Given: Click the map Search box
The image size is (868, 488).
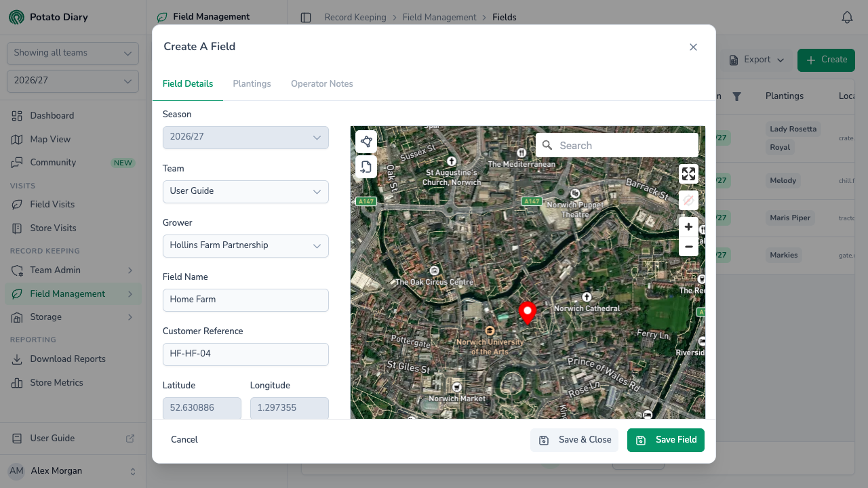Looking at the screenshot, I should pyautogui.click(x=617, y=145).
